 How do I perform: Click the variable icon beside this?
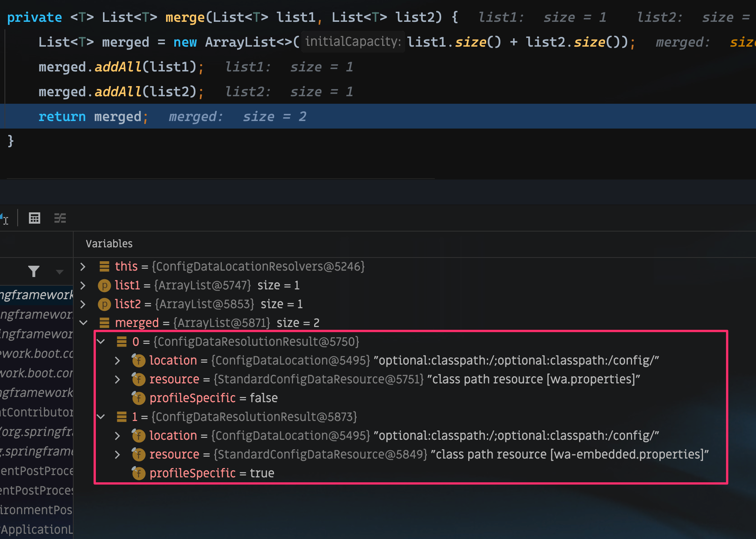[x=104, y=266]
